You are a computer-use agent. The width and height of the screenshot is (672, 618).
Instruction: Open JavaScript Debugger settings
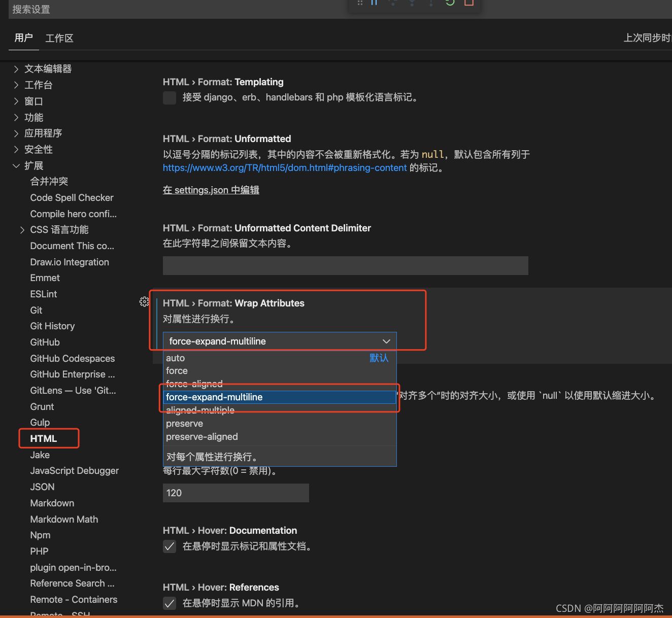coord(74,471)
